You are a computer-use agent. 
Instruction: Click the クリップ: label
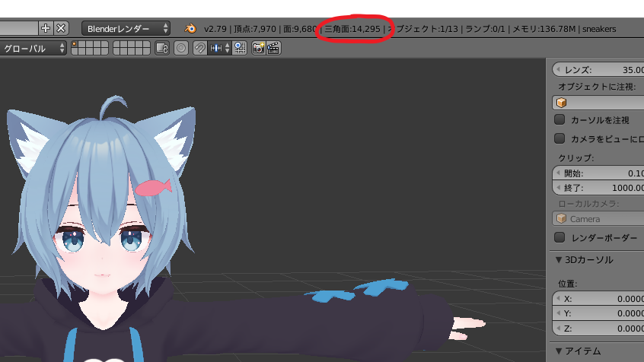[576, 158]
